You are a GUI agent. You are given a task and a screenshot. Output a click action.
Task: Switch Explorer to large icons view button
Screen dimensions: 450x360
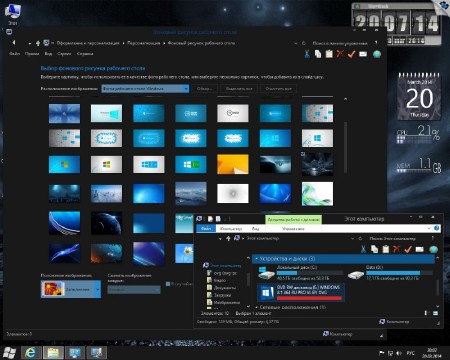(435, 313)
